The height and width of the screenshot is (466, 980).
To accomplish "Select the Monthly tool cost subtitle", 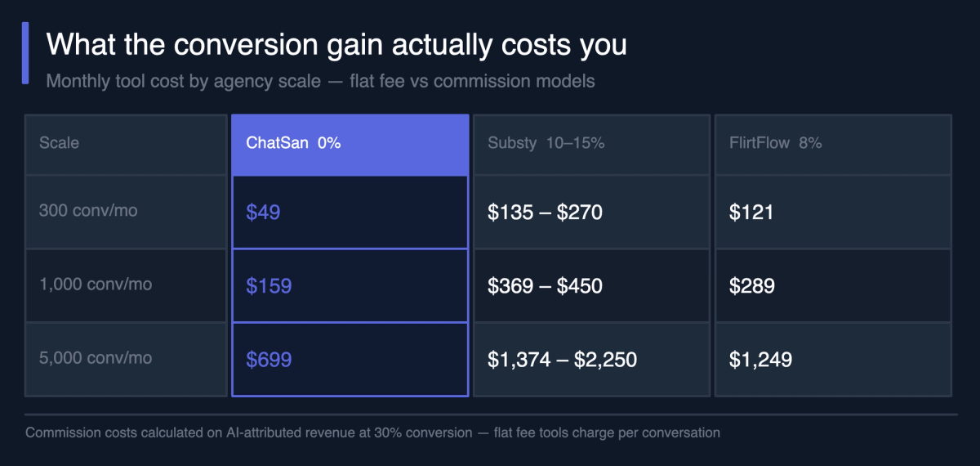I will click(320, 81).
